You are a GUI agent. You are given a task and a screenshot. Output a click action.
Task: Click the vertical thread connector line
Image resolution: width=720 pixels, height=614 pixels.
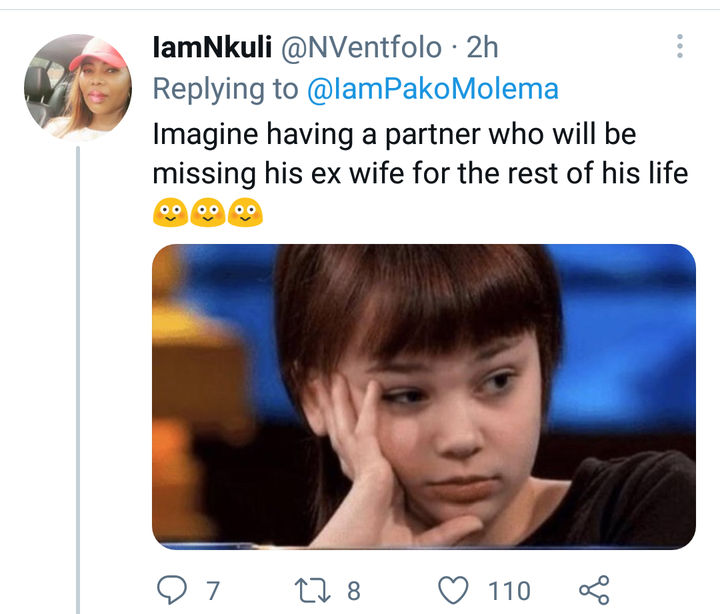coord(78,380)
